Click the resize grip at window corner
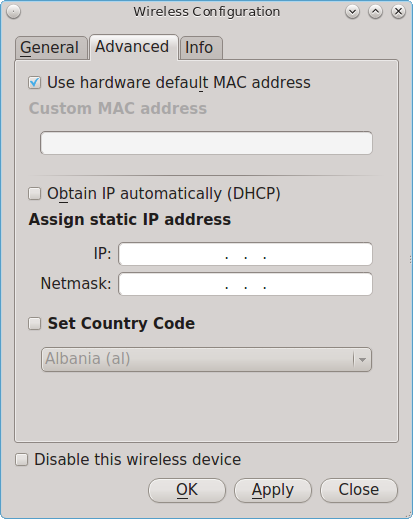The height and width of the screenshot is (519, 413). pos(410,515)
